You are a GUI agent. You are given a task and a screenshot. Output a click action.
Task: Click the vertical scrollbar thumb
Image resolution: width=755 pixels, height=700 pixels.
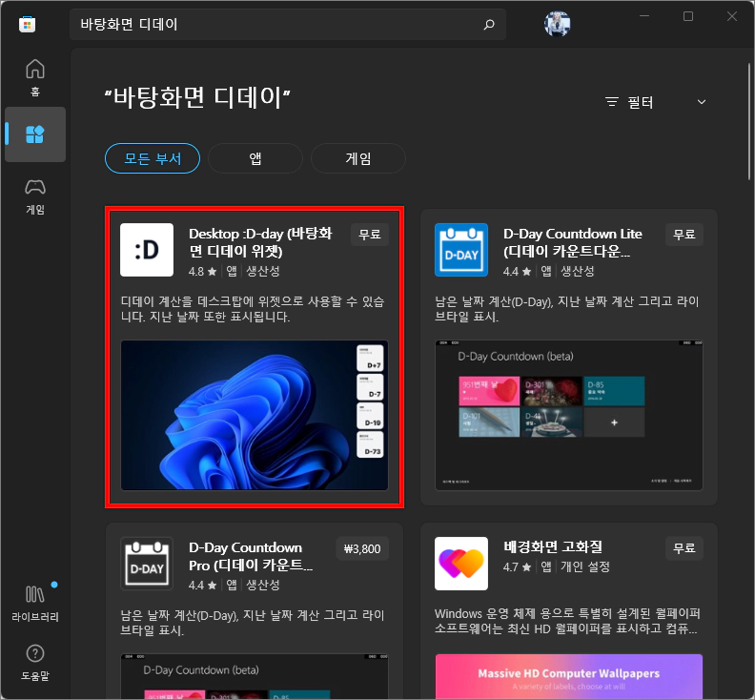749,121
